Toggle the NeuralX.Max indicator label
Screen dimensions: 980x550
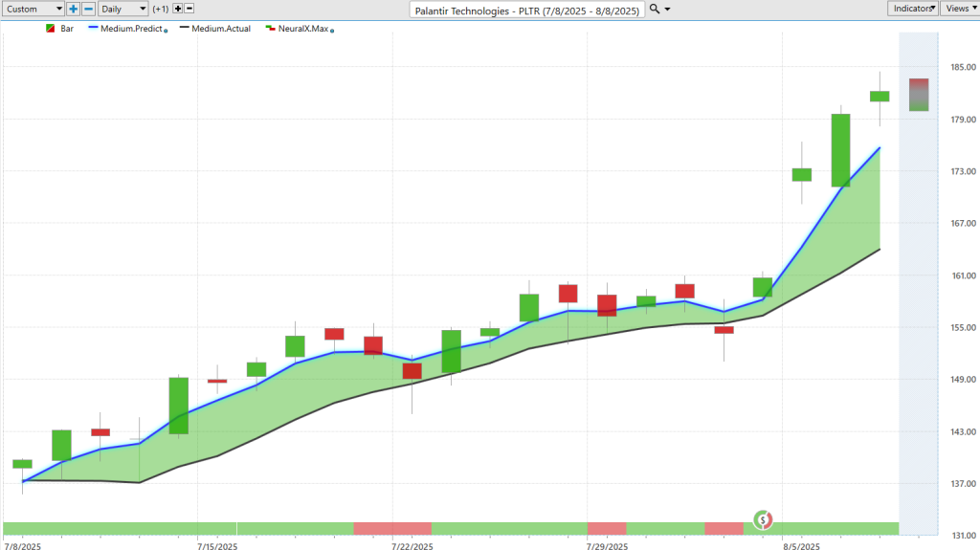click(x=304, y=29)
